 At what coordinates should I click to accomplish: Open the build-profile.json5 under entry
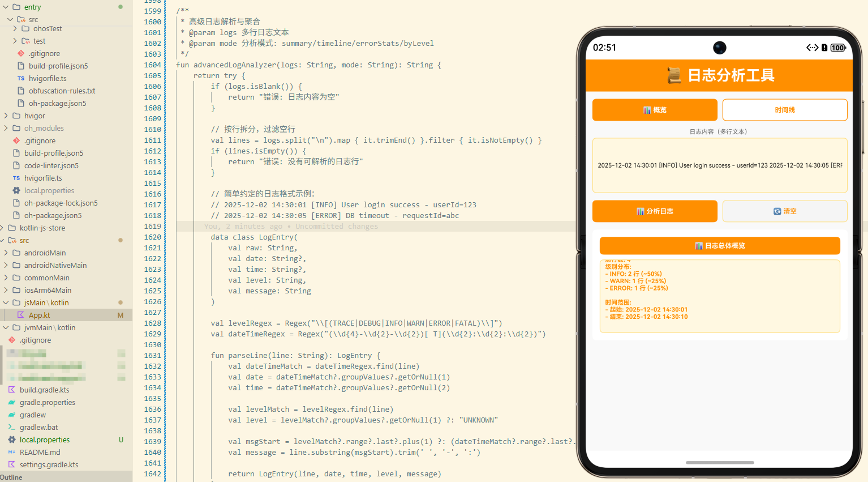(58, 66)
